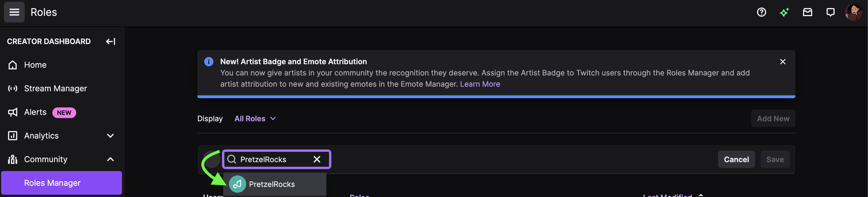This screenshot has height=197, width=868.
Task: Click the Learn More link
Action: point(480,84)
